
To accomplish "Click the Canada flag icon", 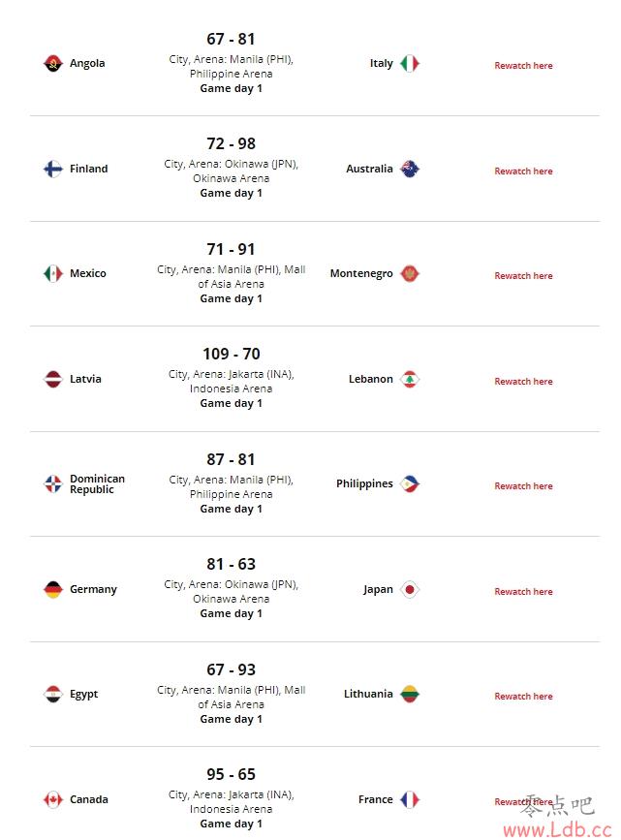I will [x=53, y=800].
